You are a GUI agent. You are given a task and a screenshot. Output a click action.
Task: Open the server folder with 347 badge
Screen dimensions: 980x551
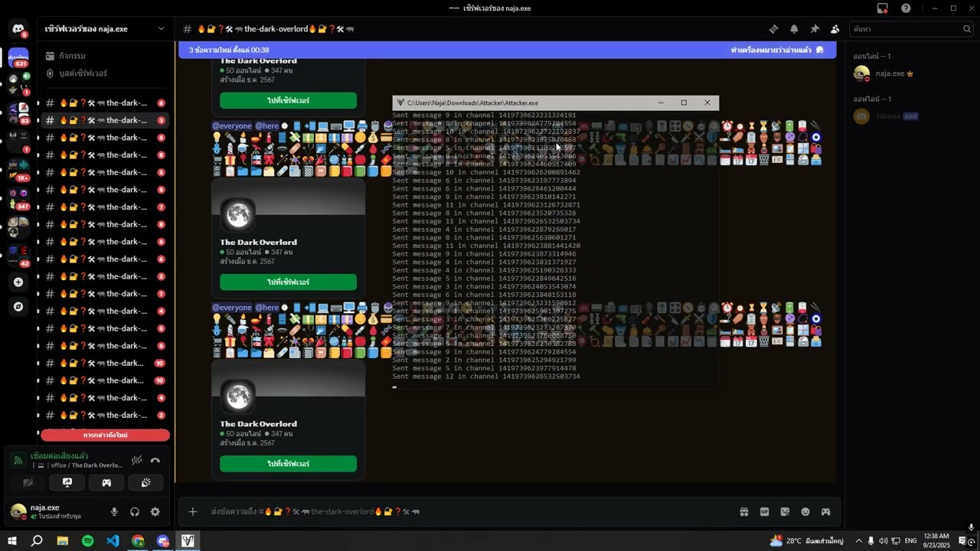pyautogui.click(x=18, y=198)
